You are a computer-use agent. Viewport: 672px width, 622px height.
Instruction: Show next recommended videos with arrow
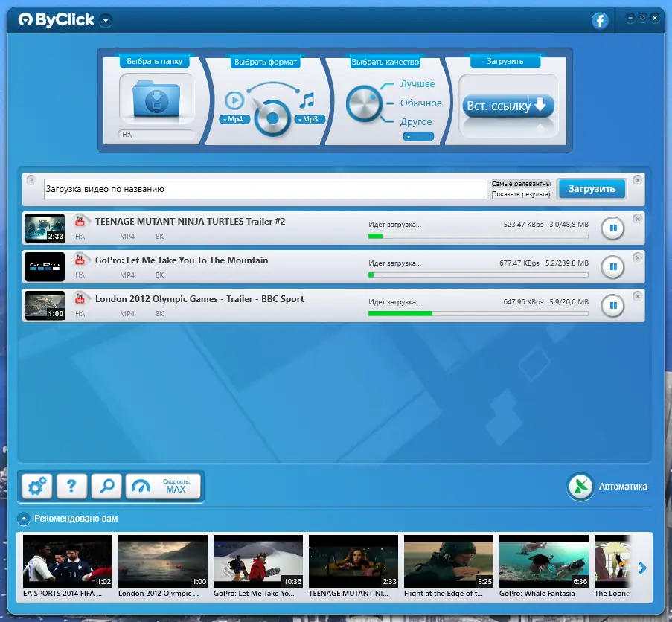(642, 568)
